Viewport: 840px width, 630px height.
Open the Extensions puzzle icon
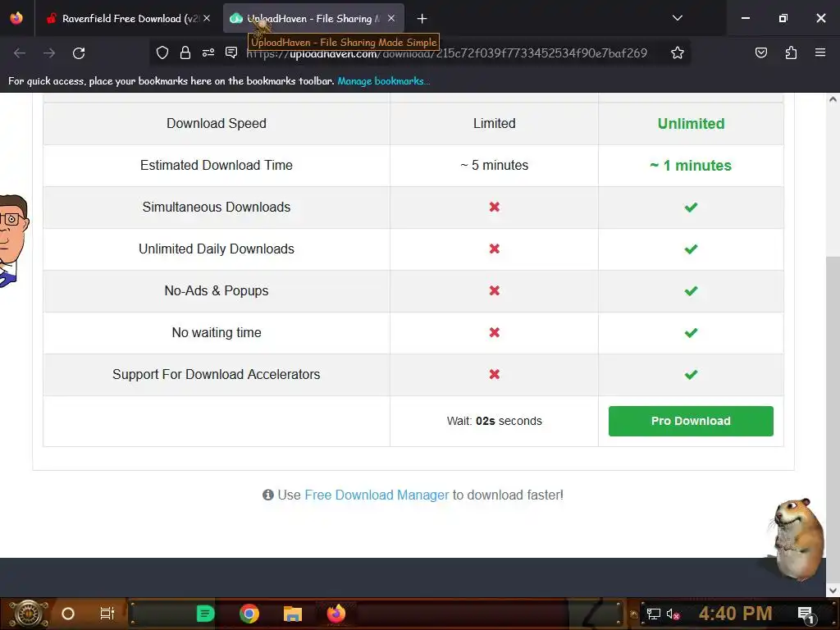791,52
